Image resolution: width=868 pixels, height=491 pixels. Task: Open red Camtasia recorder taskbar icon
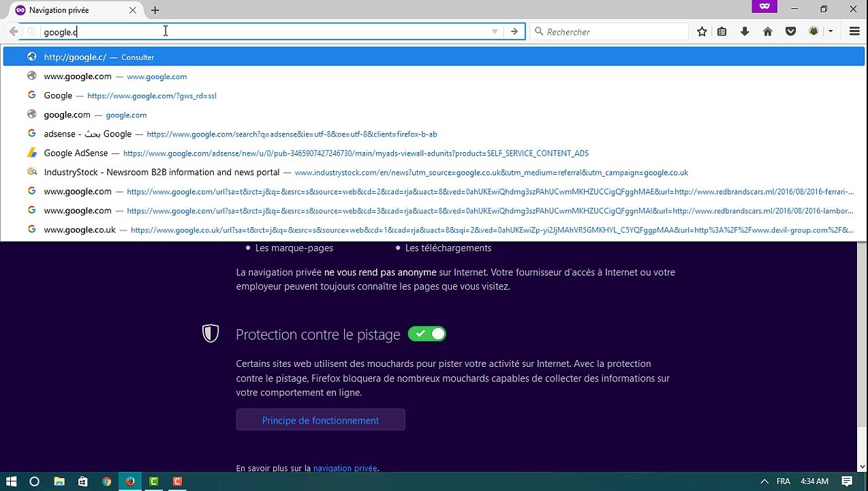[x=178, y=481]
